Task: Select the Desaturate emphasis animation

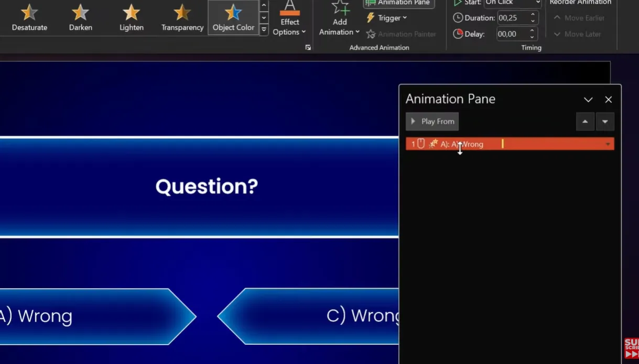Action: click(29, 17)
